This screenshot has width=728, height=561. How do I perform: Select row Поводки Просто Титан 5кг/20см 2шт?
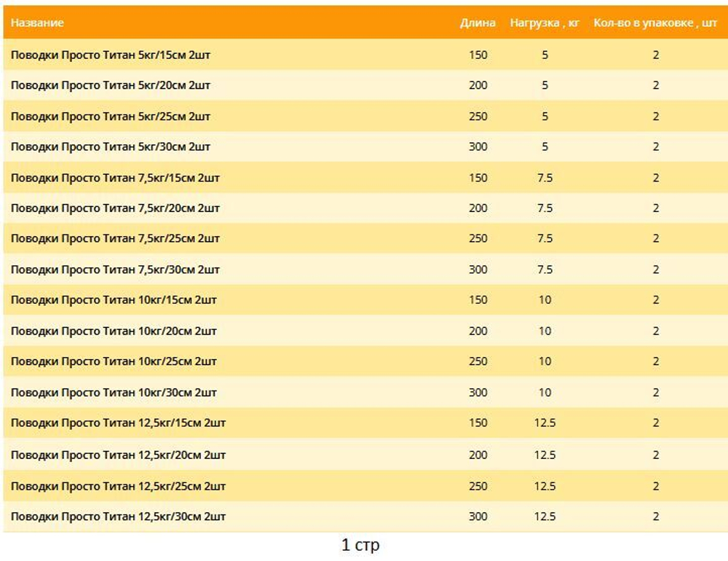point(365,85)
